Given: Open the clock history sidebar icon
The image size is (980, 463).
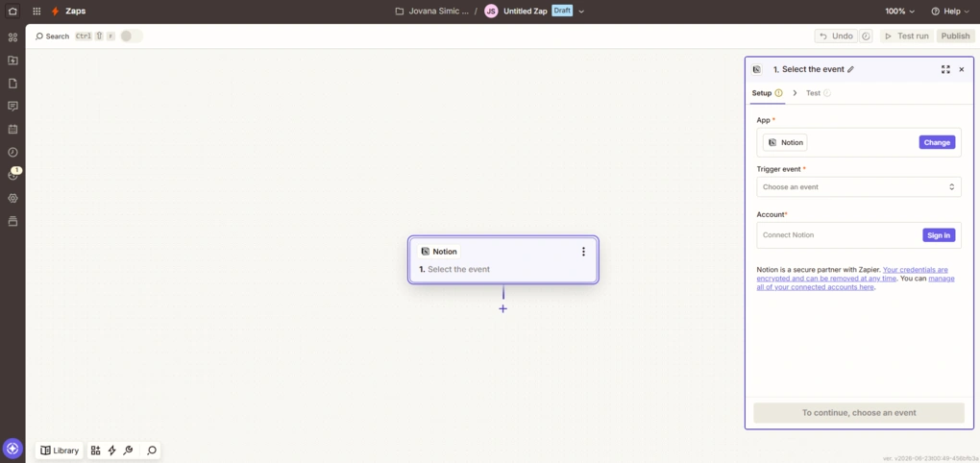Looking at the screenshot, I should click(x=12, y=153).
